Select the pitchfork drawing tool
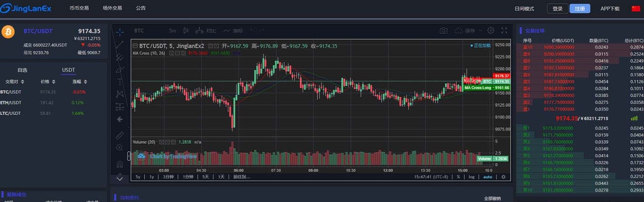This screenshot has height=202, width=644. point(120,57)
